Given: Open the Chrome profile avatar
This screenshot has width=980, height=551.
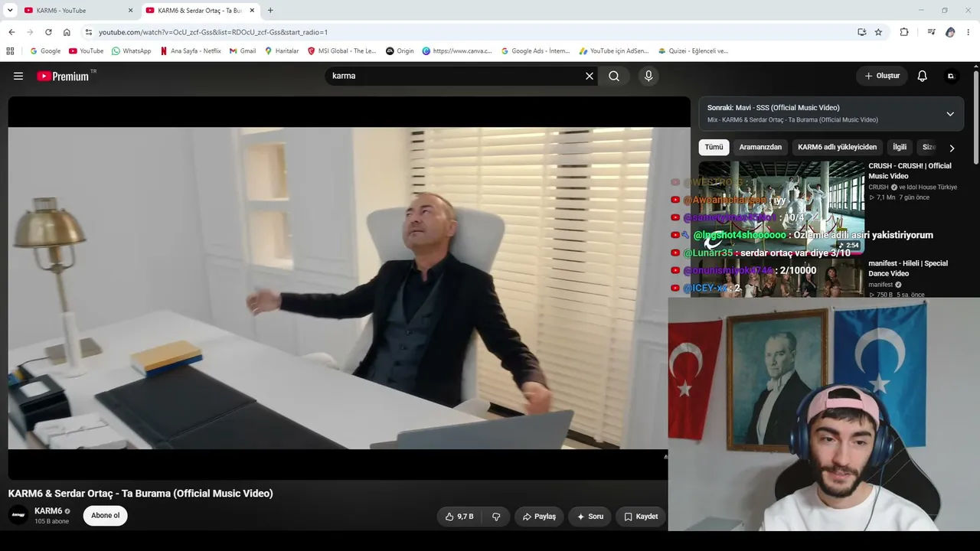Looking at the screenshot, I should [950, 32].
